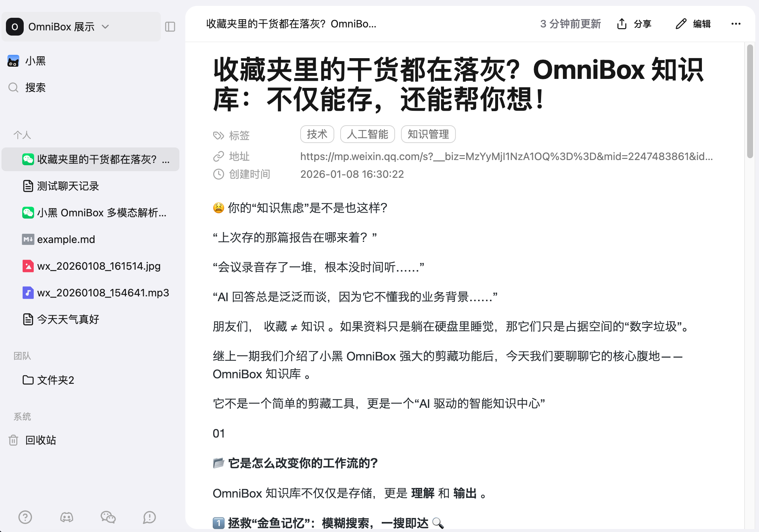Click the WeChat group icon at bottom
Viewport: 759px width, 532px height.
(x=108, y=517)
